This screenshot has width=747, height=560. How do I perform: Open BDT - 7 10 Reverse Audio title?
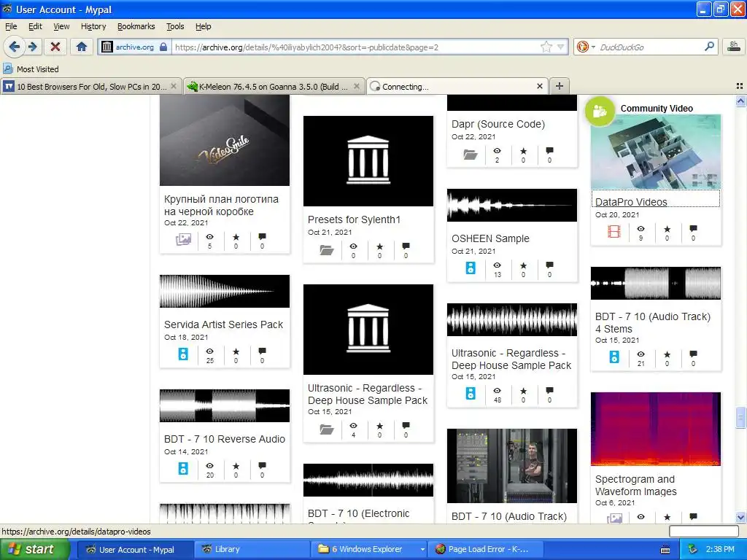(225, 439)
